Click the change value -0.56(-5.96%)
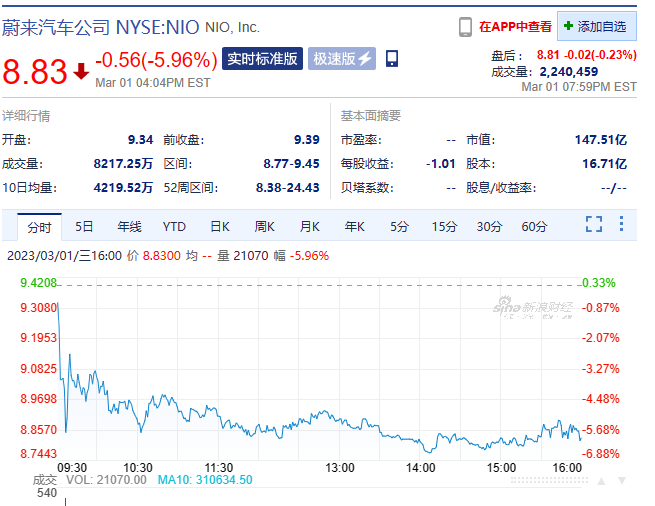Viewport: 655px width, 506px height. [x=156, y=60]
